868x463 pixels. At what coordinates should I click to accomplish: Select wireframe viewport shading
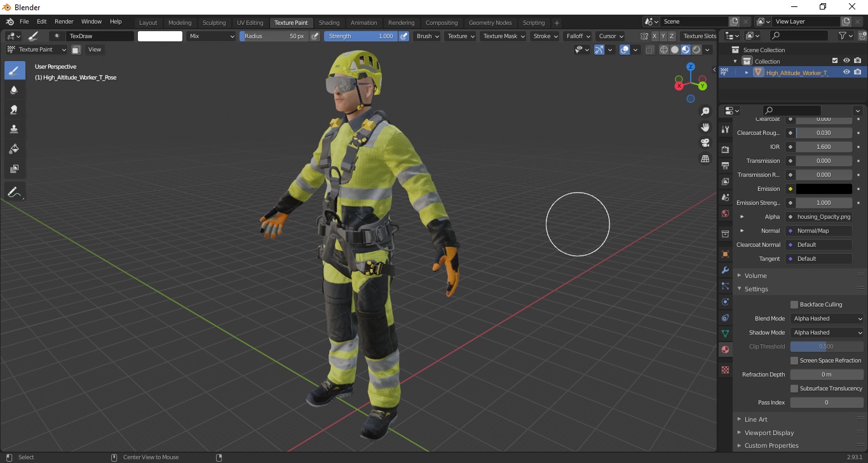[664, 50]
